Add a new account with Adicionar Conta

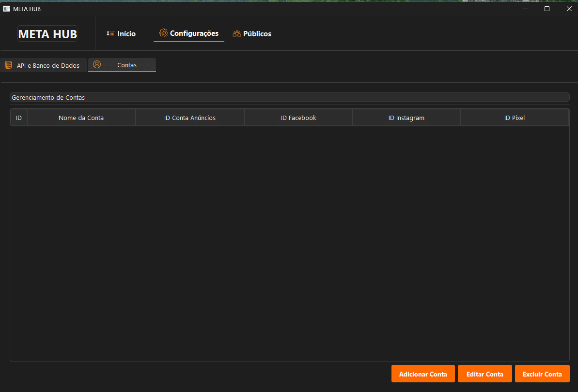pos(423,374)
